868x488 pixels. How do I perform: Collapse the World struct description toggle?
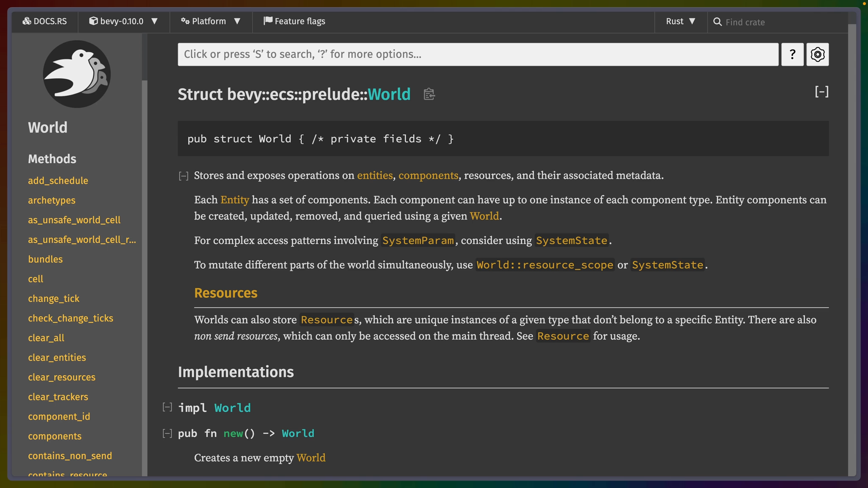point(184,176)
